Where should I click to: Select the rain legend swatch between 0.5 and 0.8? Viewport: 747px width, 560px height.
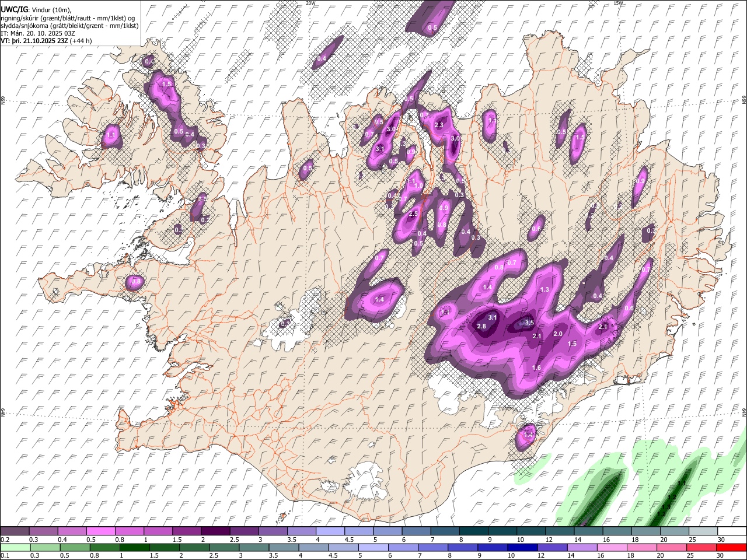coord(75,547)
